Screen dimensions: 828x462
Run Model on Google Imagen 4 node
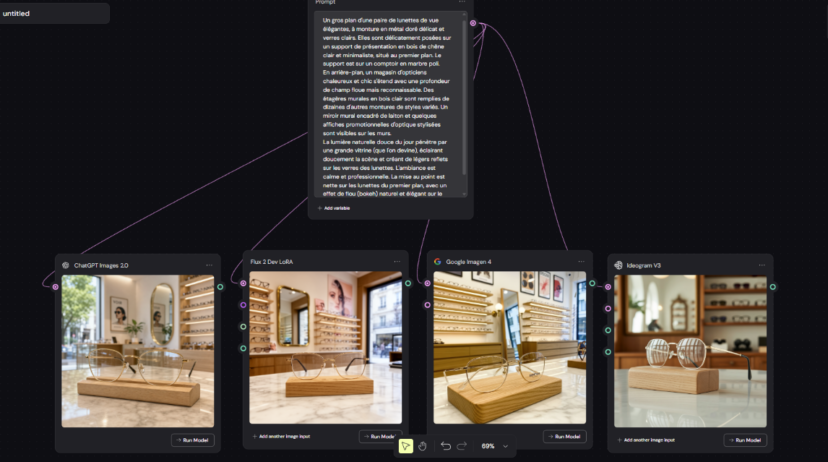click(x=564, y=436)
